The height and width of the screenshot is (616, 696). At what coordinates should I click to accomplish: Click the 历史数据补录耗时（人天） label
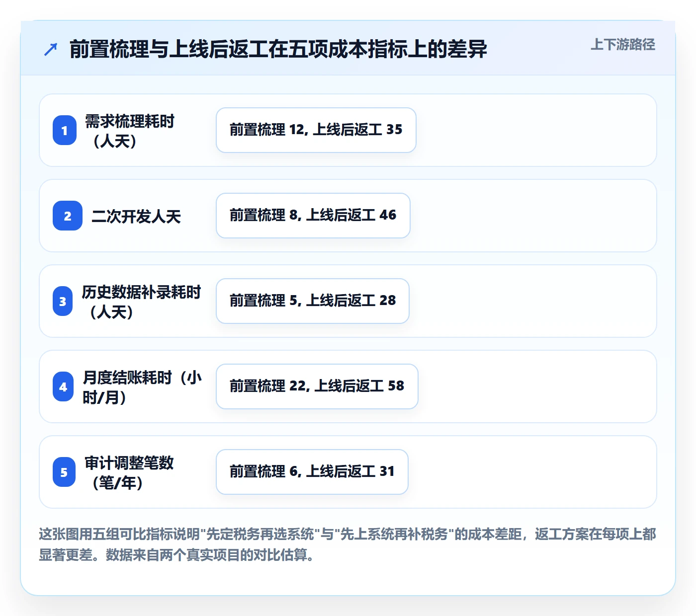click(x=141, y=302)
